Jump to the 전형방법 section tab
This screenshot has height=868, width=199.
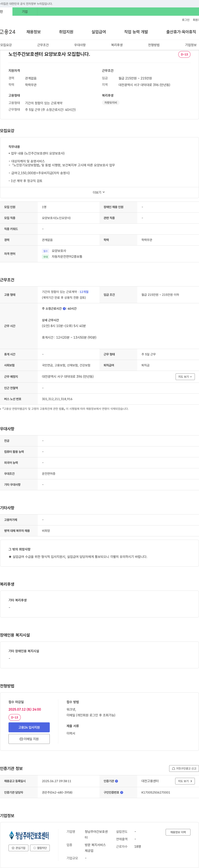pyautogui.click(x=154, y=45)
